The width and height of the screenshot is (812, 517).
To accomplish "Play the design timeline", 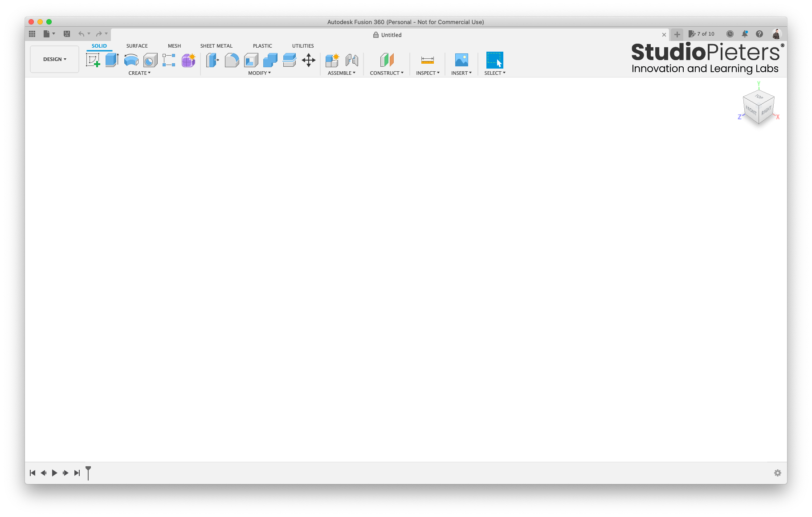I will [54, 473].
